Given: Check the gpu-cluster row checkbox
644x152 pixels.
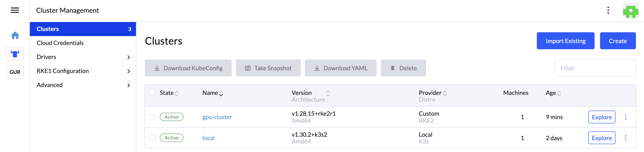Looking at the screenshot, I should (152, 117).
